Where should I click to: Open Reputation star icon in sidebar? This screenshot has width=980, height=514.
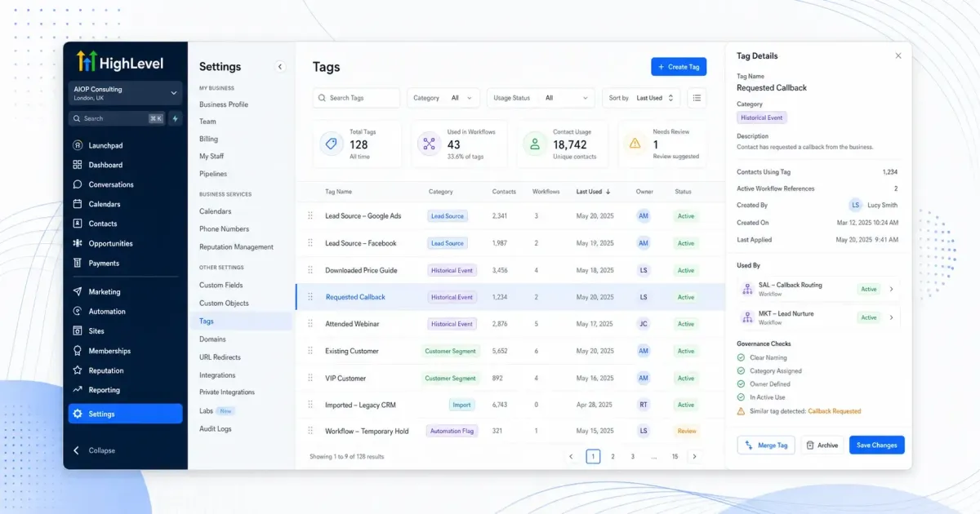coord(78,370)
